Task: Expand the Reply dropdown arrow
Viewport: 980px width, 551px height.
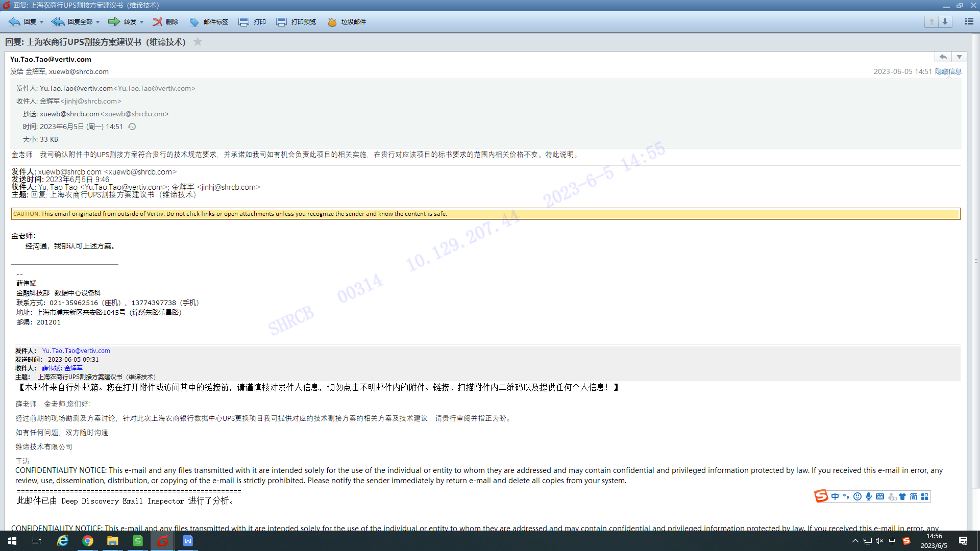Action: [42, 22]
